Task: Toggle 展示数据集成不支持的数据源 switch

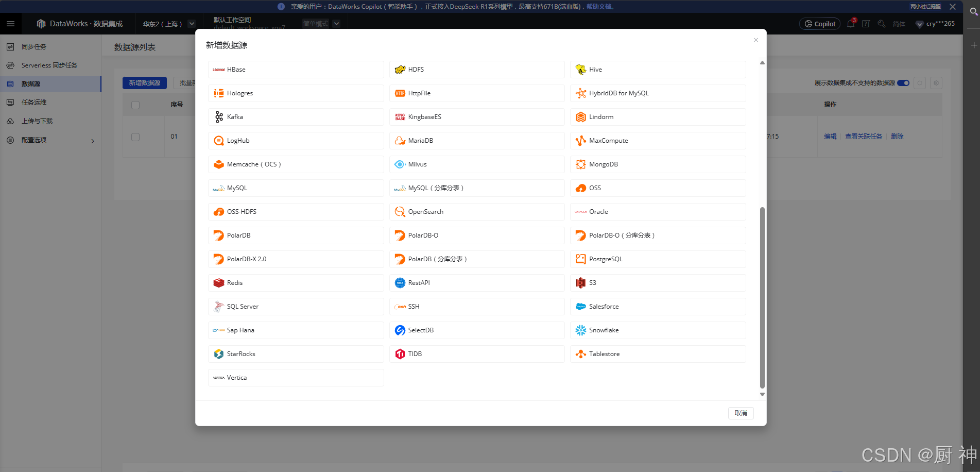Action: [903, 83]
